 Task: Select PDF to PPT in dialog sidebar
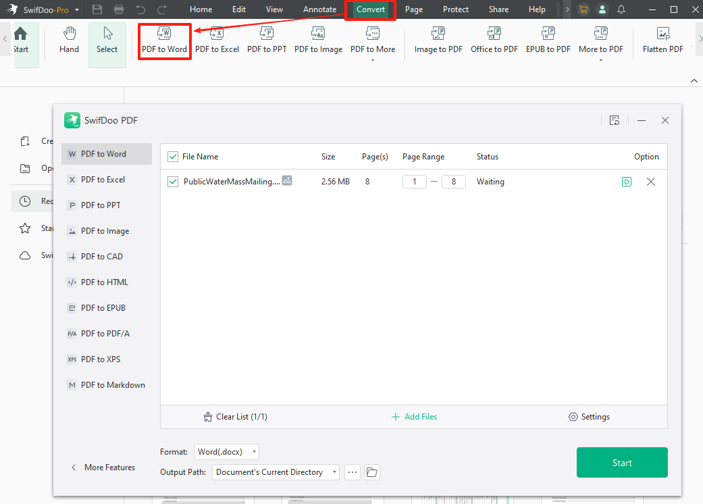107,205
